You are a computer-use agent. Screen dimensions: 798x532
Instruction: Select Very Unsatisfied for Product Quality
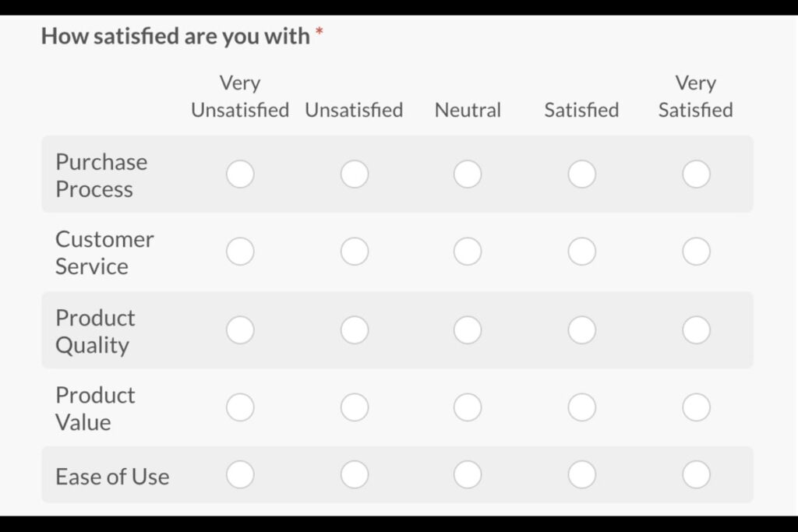(240, 330)
